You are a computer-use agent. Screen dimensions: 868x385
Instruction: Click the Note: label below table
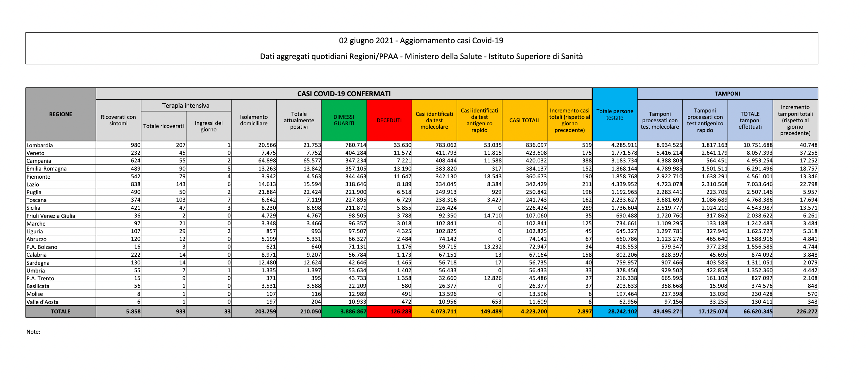[x=33, y=332]
